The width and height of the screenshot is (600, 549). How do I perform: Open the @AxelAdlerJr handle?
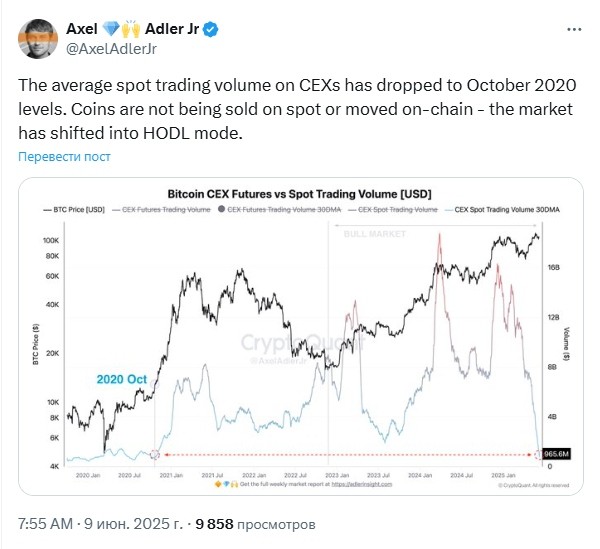tap(111, 49)
